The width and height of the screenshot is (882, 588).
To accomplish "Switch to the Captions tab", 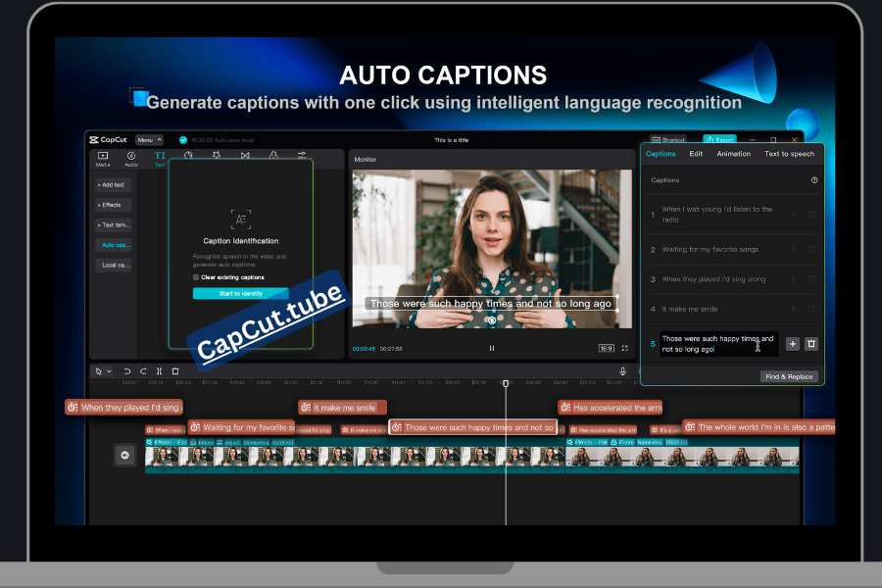I will [661, 154].
